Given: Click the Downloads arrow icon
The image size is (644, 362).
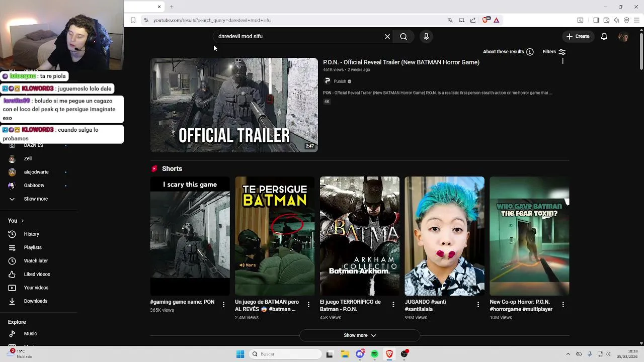Looking at the screenshot, I should 12,301.
